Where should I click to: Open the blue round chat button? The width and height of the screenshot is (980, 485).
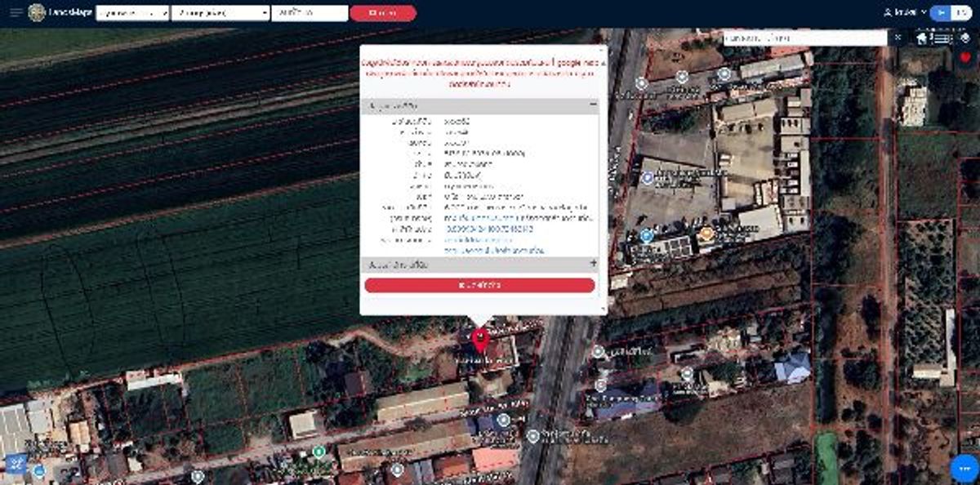[964, 469]
